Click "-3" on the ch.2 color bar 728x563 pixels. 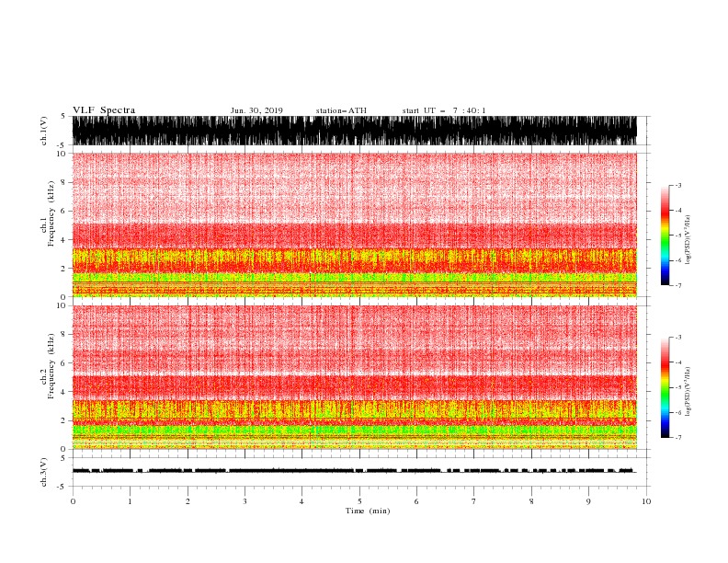678,338
